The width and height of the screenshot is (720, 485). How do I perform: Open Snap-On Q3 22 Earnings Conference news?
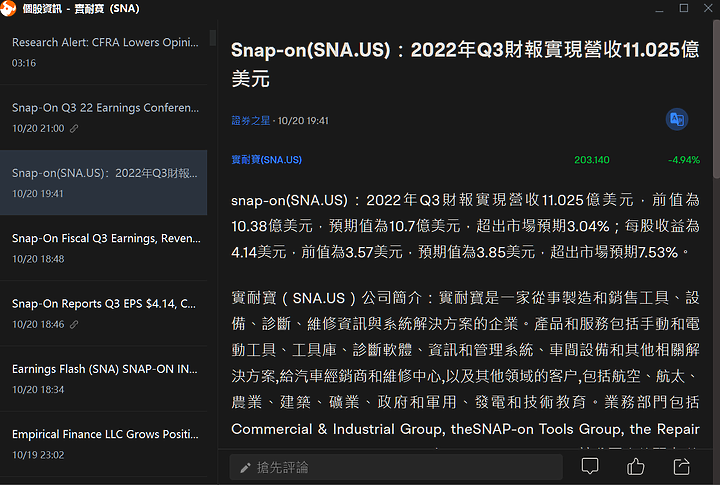[x=104, y=117]
